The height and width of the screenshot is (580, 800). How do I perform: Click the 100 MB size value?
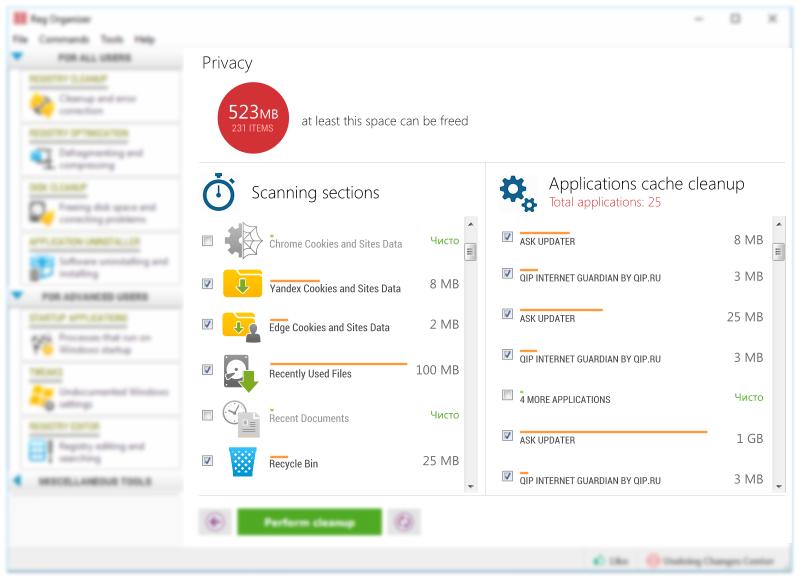coord(437,370)
